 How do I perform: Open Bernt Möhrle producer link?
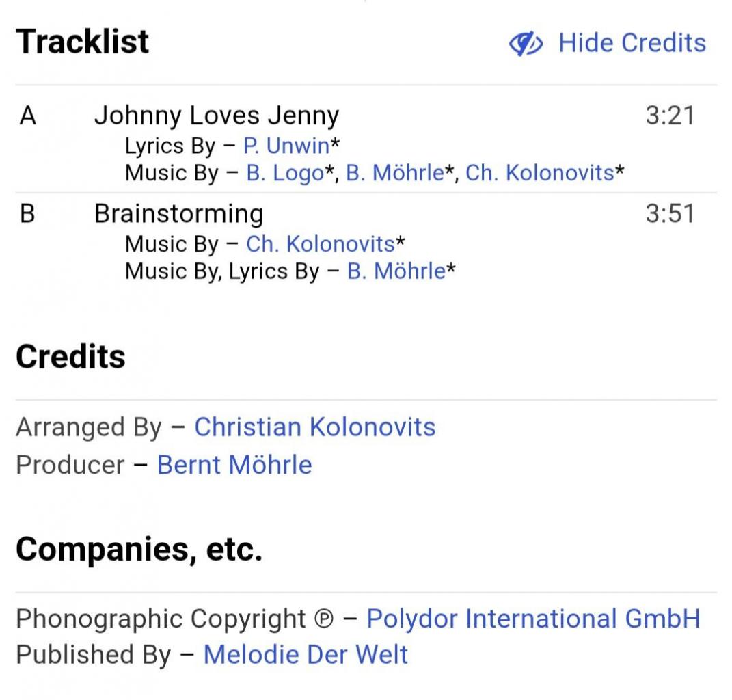[234, 465]
